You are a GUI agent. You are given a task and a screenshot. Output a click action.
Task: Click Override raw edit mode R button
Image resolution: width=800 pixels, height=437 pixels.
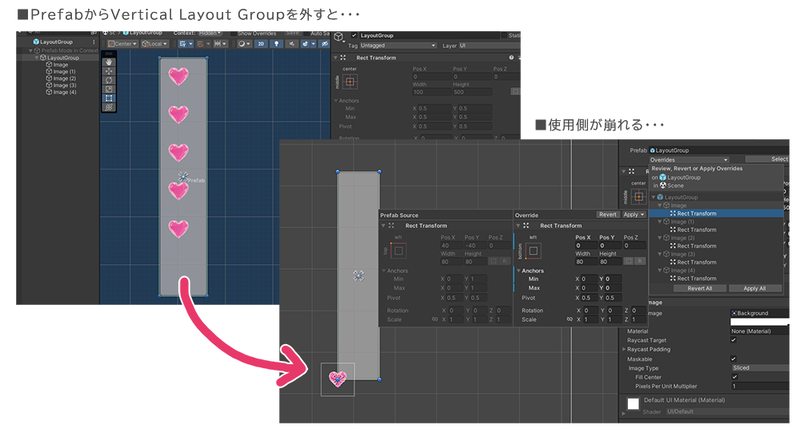pos(642,261)
